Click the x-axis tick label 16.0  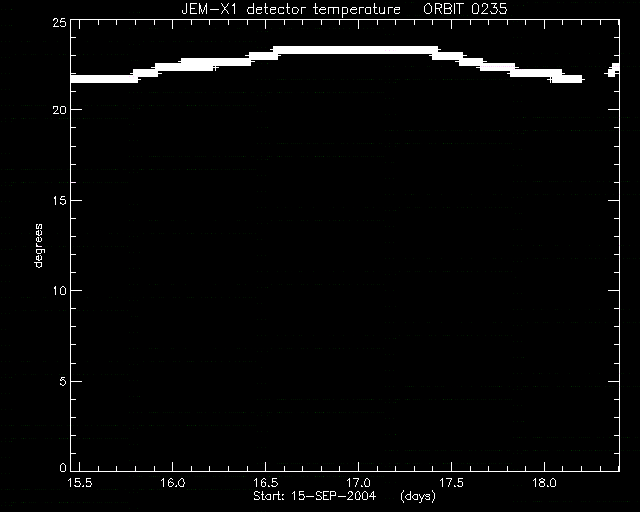(x=173, y=483)
